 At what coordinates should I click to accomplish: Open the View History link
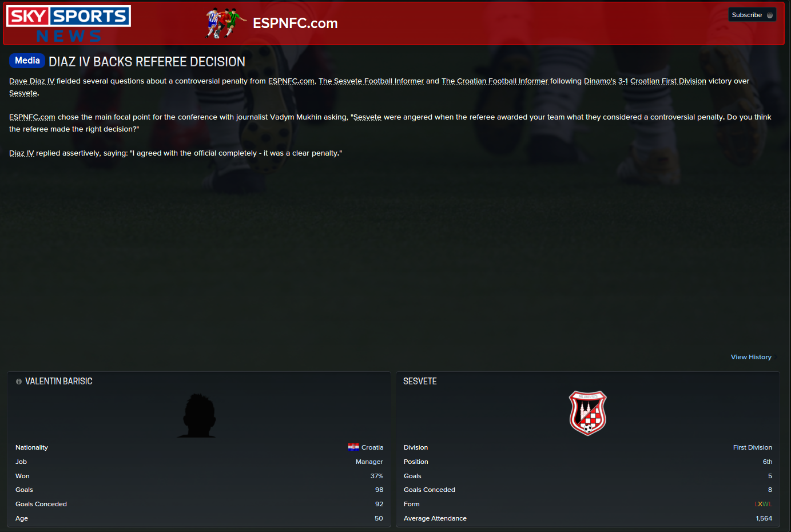point(751,357)
